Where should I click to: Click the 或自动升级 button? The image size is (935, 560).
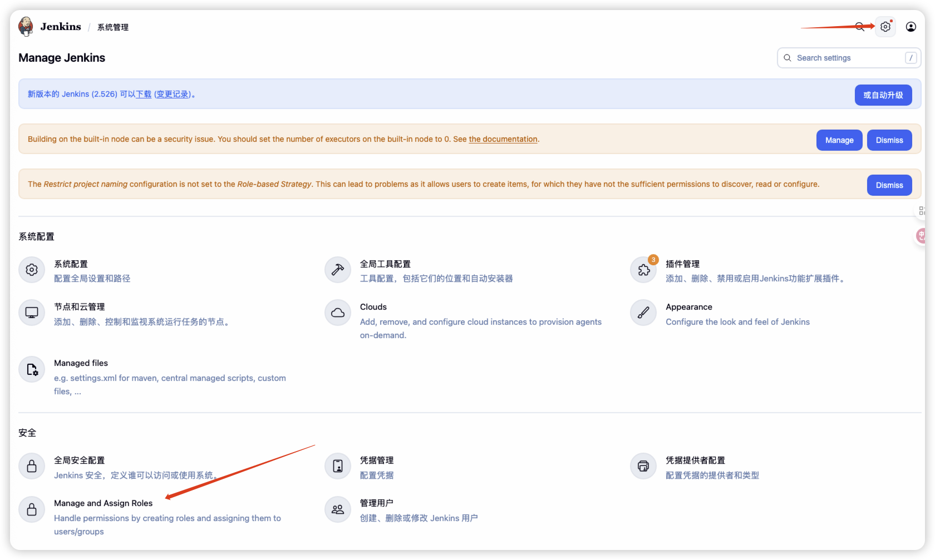click(883, 95)
